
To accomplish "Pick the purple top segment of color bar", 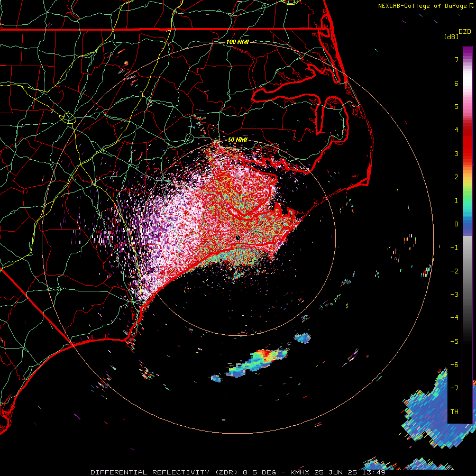I will (467, 52).
